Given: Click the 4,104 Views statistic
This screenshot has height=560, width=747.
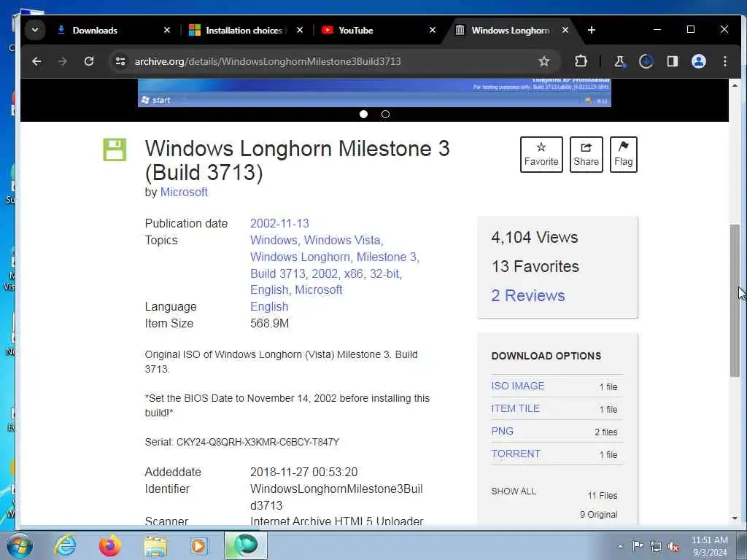Looking at the screenshot, I should 535,237.
